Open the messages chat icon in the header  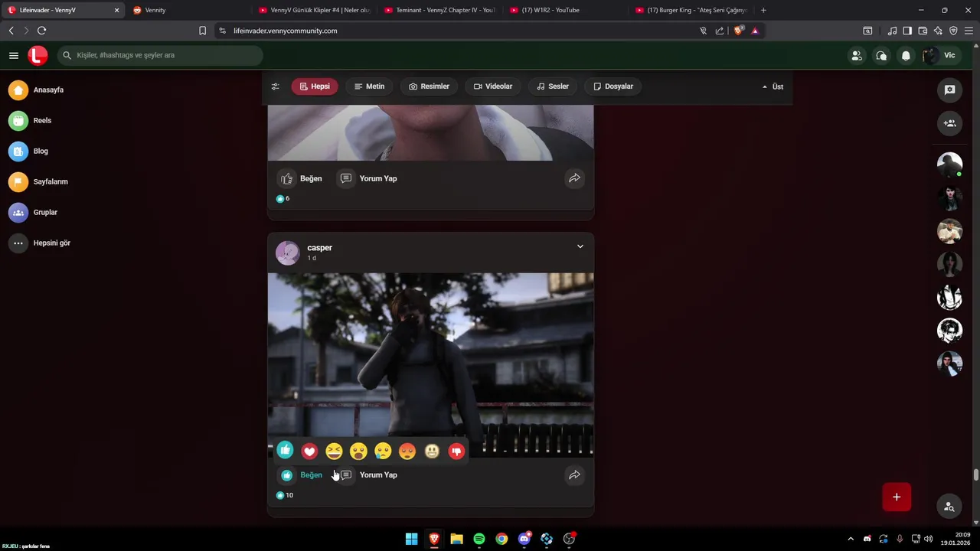(881, 55)
